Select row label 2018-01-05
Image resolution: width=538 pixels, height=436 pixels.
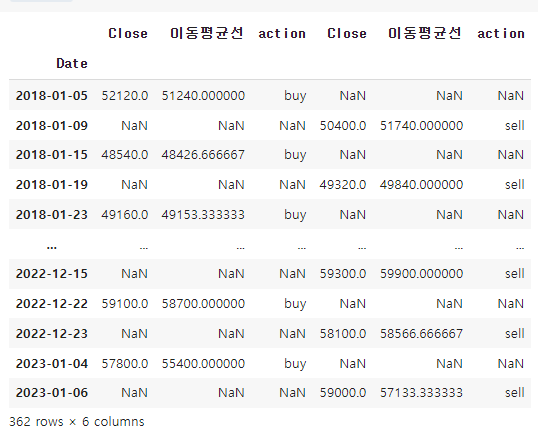52,95
